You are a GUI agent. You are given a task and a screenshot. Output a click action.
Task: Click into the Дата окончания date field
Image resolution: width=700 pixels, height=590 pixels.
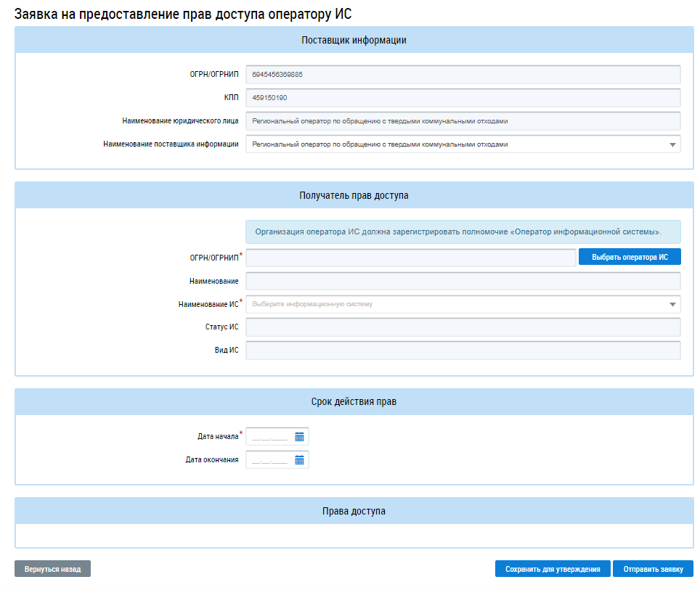(270, 460)
